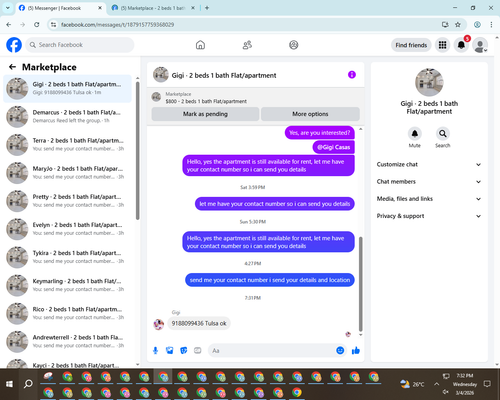Expand Media, files and links section
500x400 pixels.
coord(429,199)
